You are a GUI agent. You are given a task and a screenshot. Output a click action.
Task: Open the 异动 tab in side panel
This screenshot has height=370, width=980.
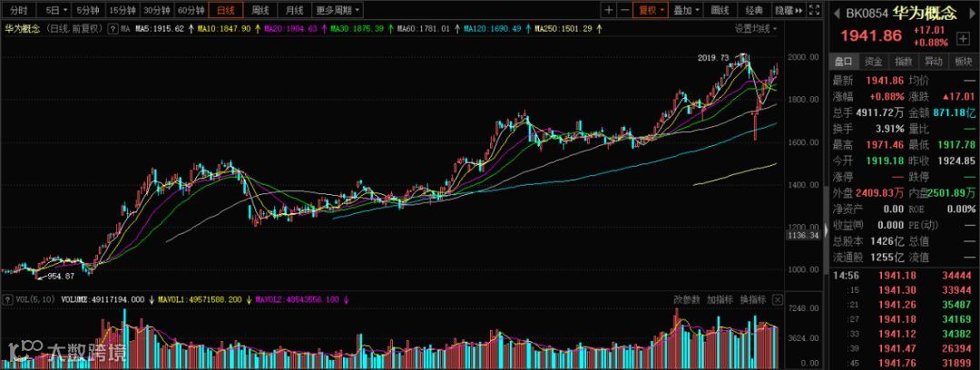[933, 62]
